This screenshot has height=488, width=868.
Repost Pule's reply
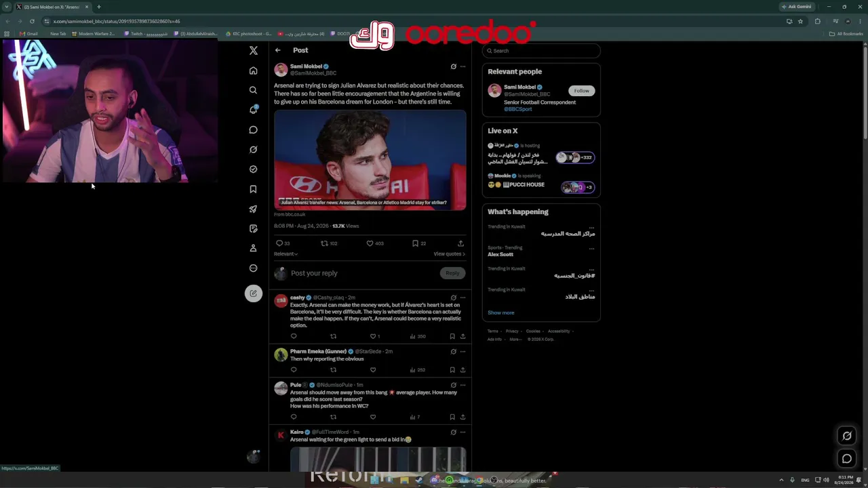pyautogui.click(x=333, y=417)
